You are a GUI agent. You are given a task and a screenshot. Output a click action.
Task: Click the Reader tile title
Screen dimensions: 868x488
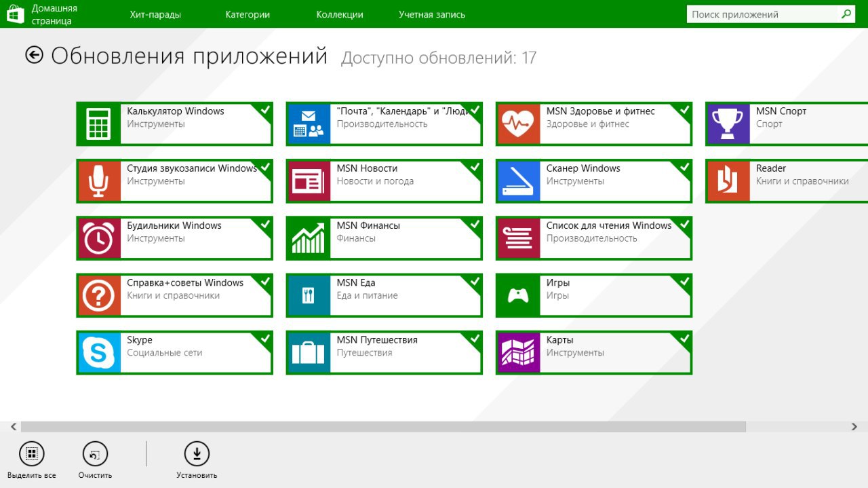tap(771, 168)
